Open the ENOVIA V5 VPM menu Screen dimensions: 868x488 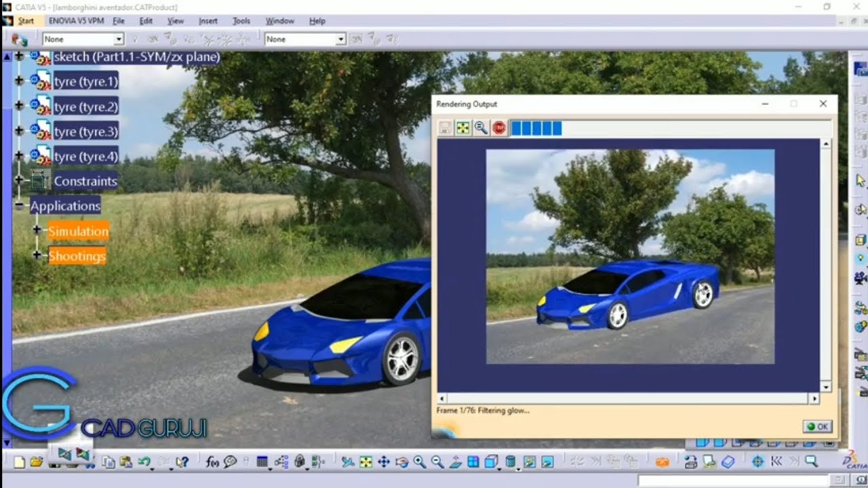76,21
